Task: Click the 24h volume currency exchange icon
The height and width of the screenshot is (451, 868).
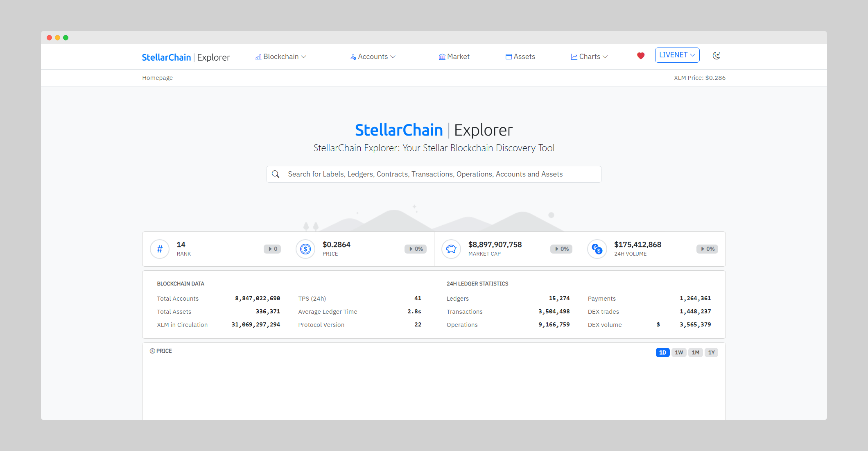Action: coord(597,249)
